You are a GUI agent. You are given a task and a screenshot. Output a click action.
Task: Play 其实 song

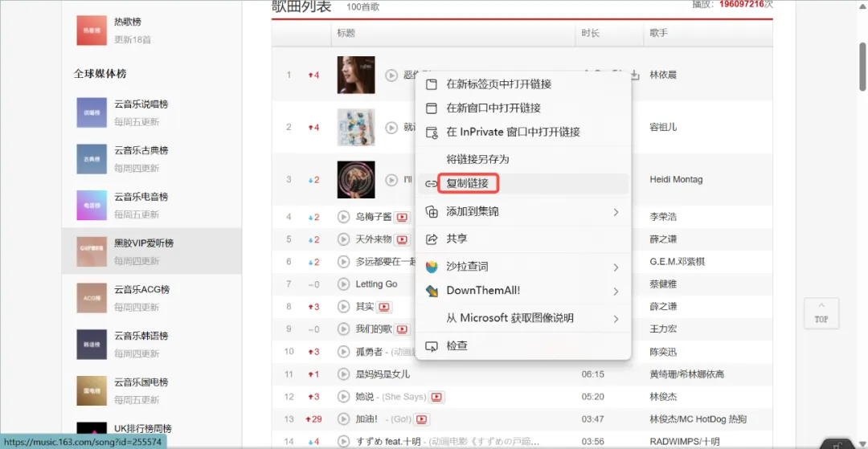(x=343, y=306)
